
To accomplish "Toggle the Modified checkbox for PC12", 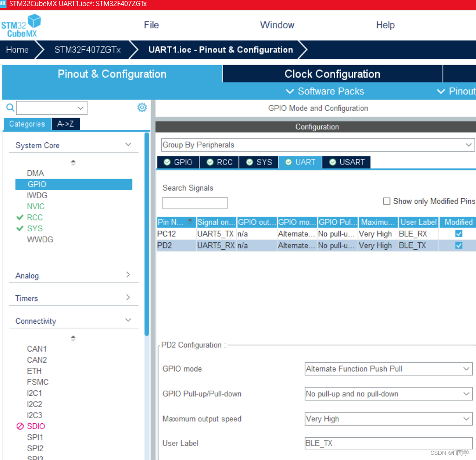I will [x=459, y=233].
